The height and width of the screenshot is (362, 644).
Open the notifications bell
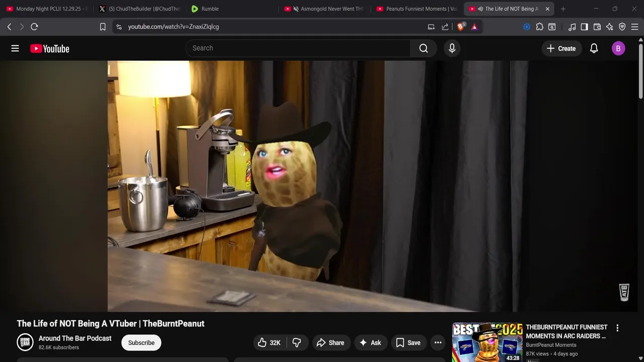594,48
